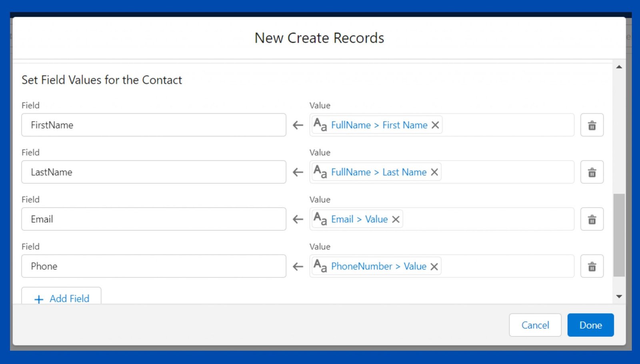This screenshot has width=640, height=364.
Task: Click the Aa text-type icon on PhoneNumber pill
Action: pyautogui.click(x=320, y=266)
